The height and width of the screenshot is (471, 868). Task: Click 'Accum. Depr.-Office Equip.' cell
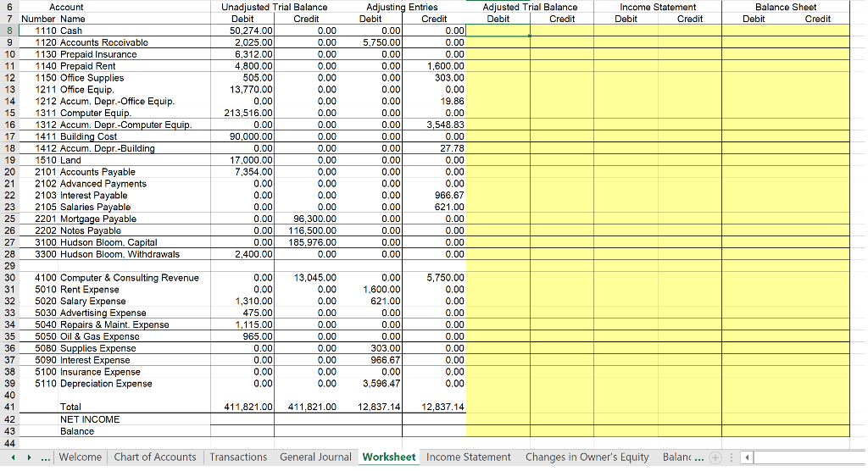117,102
